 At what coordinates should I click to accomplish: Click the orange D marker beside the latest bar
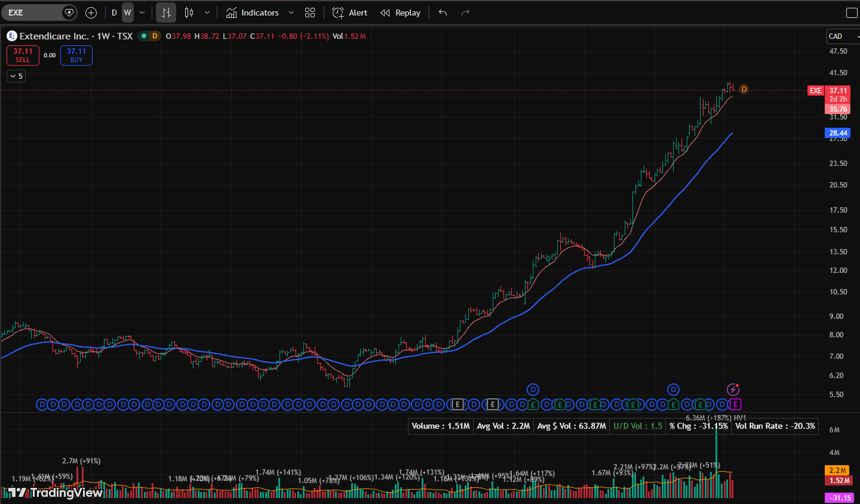(x=744, y=89)
